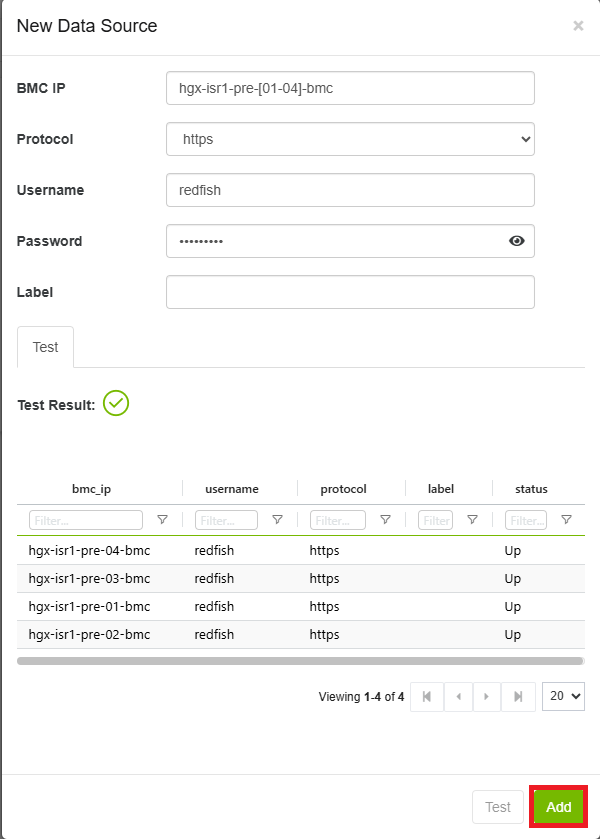Click the green Add button
The width and height of the screenshot is (600, 839).
tap(558, 807)
